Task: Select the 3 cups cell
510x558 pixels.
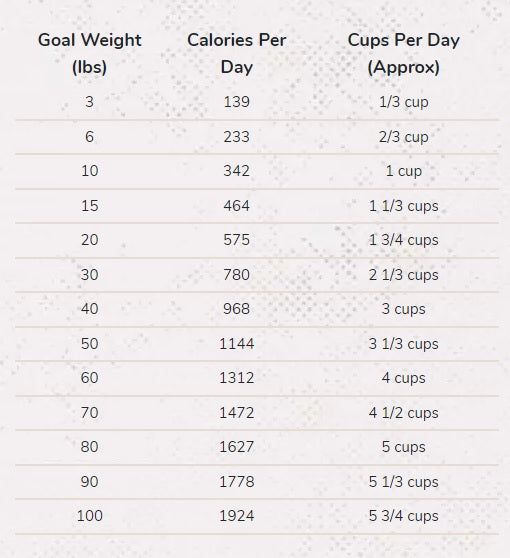Action: 404,309
